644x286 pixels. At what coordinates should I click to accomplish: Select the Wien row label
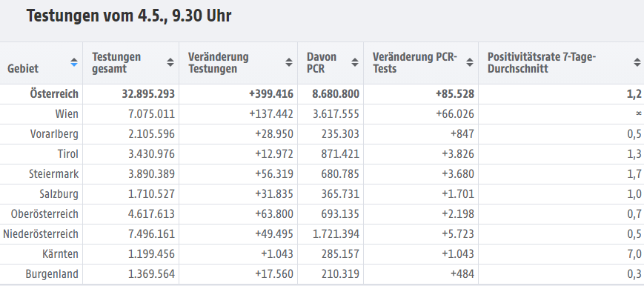(x=67, y=114)
